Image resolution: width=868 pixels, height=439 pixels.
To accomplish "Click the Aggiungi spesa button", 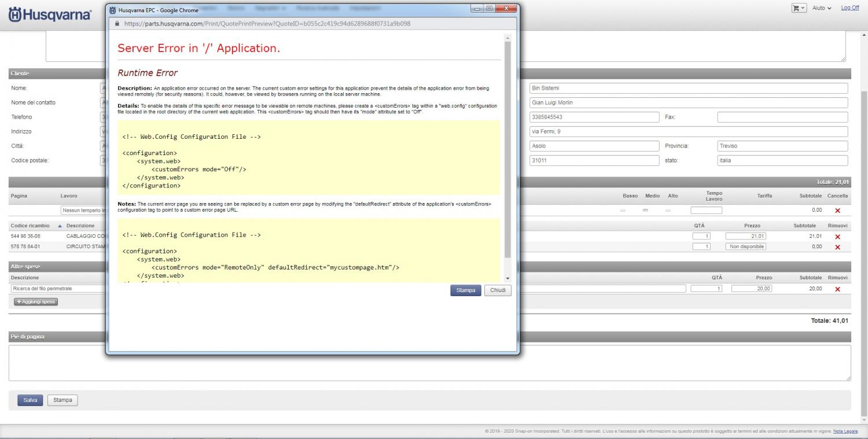I will pos(36,302).
